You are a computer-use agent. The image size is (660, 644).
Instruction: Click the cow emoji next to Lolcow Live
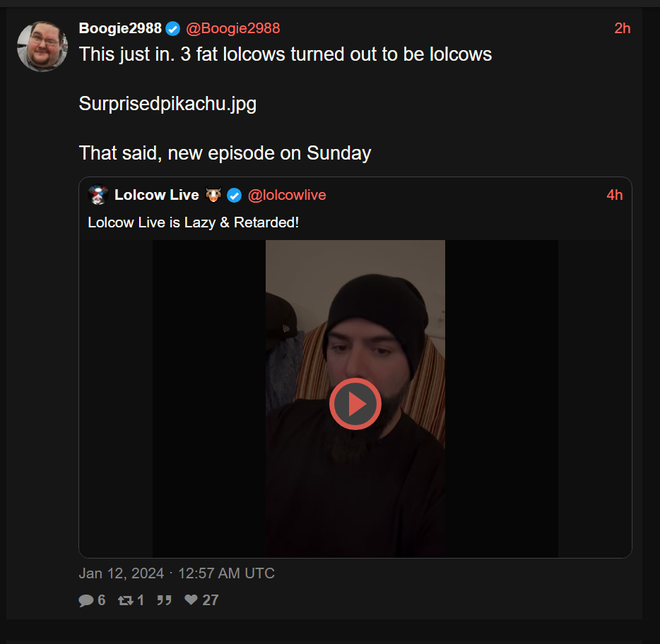[x=213, y=195]
